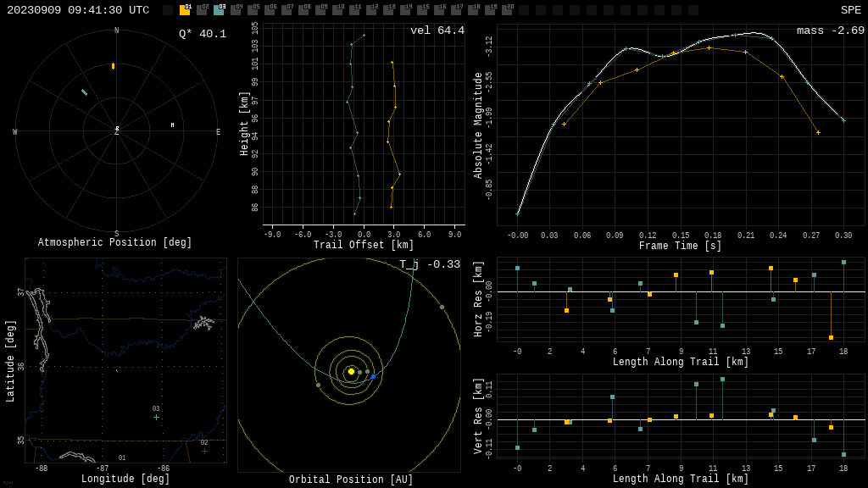This screenshot has width=868, height=488.
Task: Click station 14 square indicator
Action: (x=405, y=9)
